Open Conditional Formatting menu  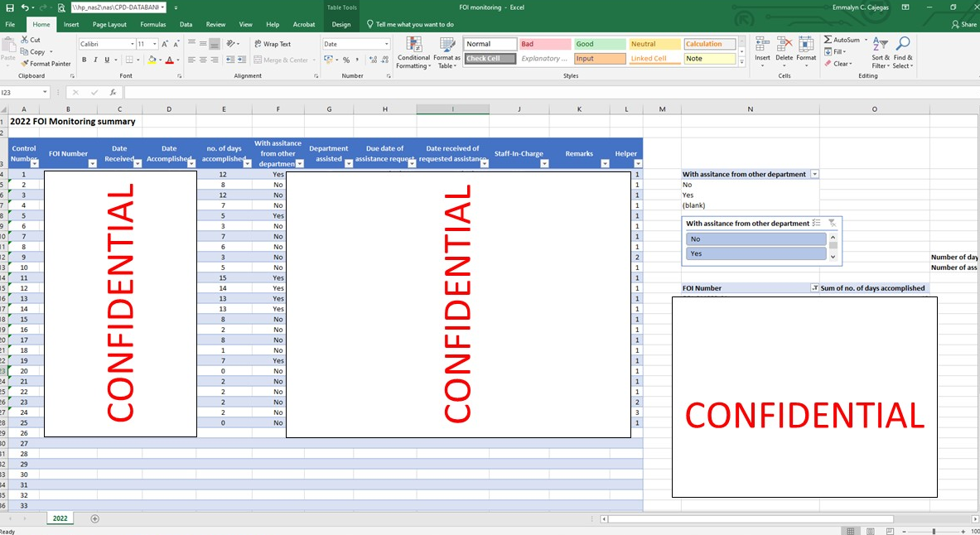pos(413,52)
